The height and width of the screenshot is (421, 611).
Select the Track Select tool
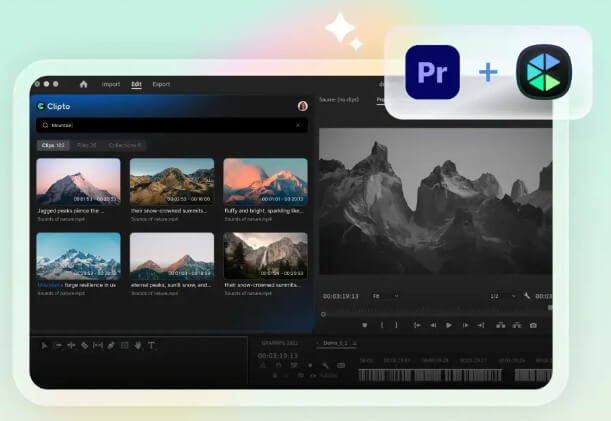(58, 345)
